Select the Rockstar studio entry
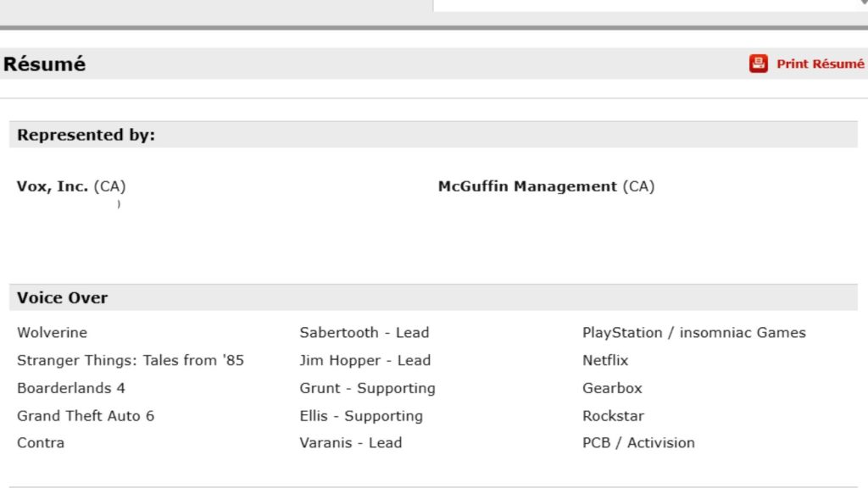This screenshot has height=488, width=868. 614,415
